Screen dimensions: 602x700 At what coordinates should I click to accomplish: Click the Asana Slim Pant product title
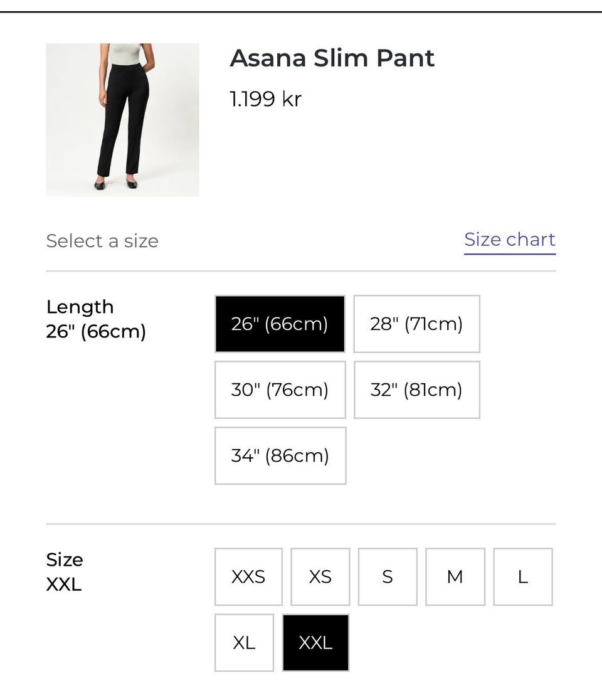click(332, 58)
